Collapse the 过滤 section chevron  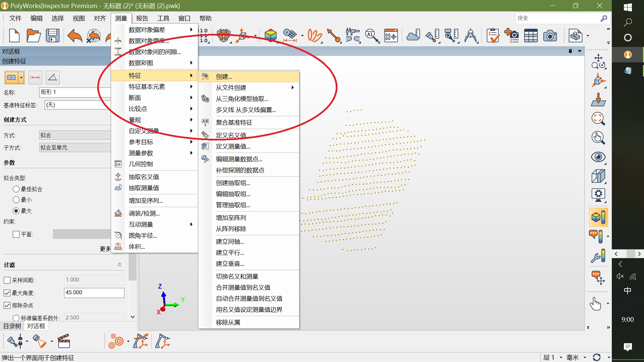(x=119, y=265)
